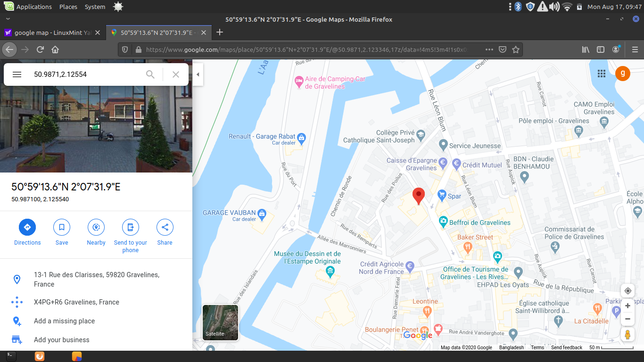The image size is (644, 362).
Task: Click the search magnifier icon
Action: (x=150, y=74)
